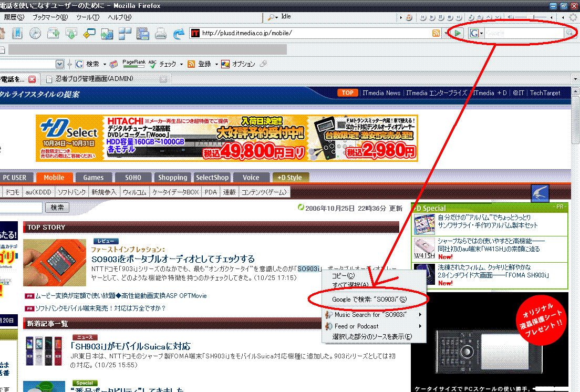Open the 履歴(S) menu
This screenshot has height=392, width=580.
click(x=14, y=17)
